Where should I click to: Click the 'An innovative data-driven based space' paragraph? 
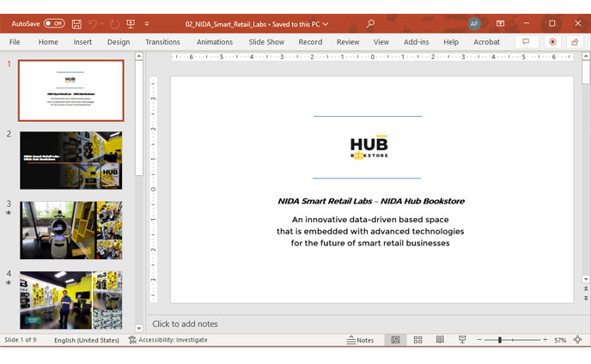(x=370, y=231)
